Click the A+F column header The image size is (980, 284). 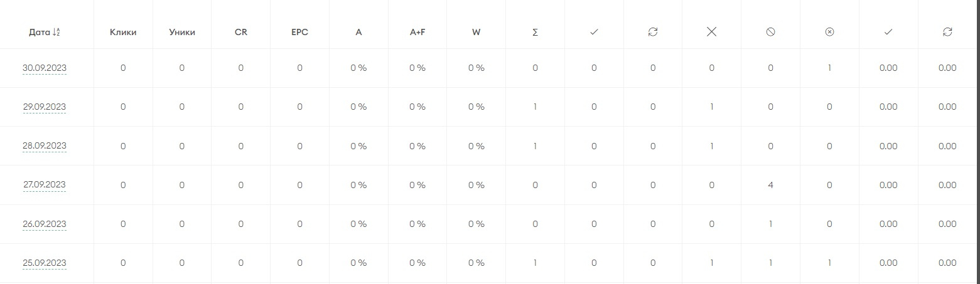coord(417,32)
